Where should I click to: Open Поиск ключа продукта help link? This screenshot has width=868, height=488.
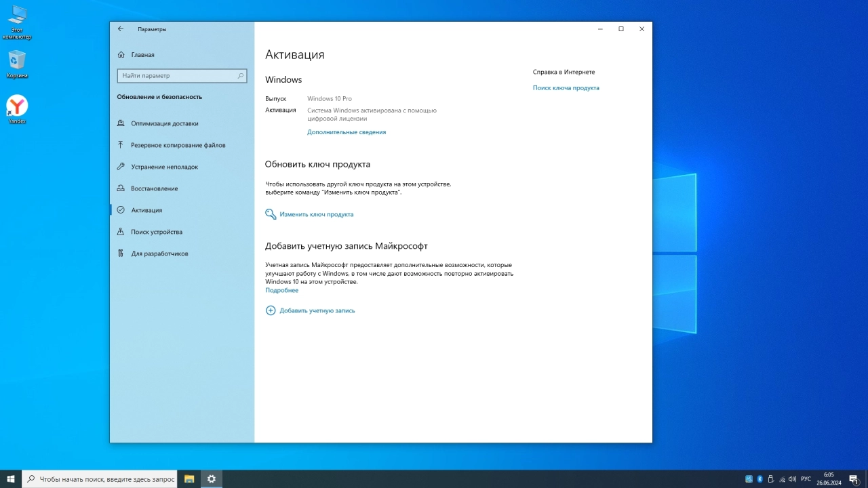click(x=566, y=88)
